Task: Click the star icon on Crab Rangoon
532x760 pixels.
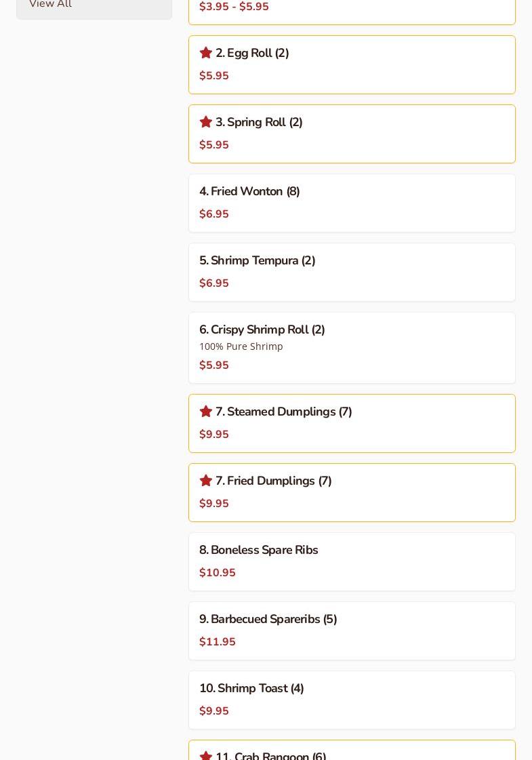Action: pyautogui.click(x=206, y=756)
